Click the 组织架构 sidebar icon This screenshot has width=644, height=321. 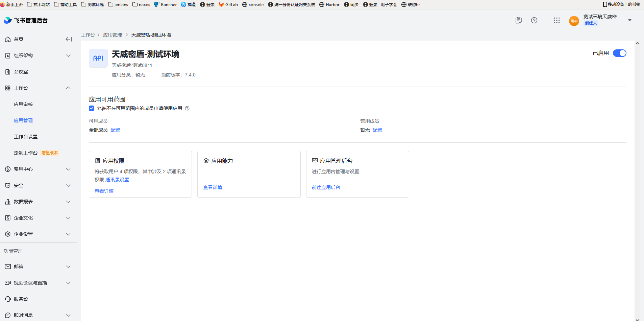coord(8,55)
